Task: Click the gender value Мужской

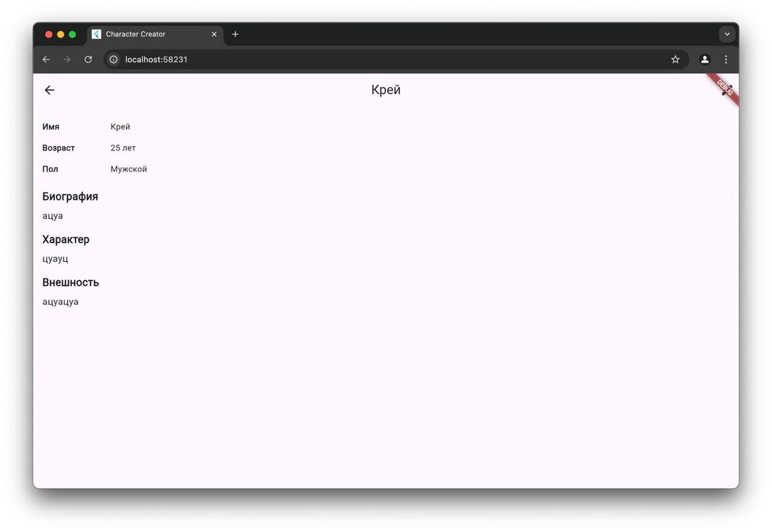Action: tap(129, 169)
